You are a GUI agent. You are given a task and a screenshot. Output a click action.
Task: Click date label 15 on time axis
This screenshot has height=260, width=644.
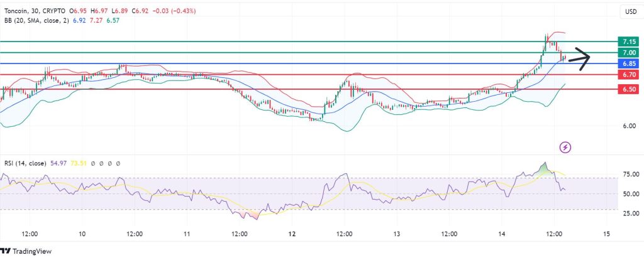607,234
